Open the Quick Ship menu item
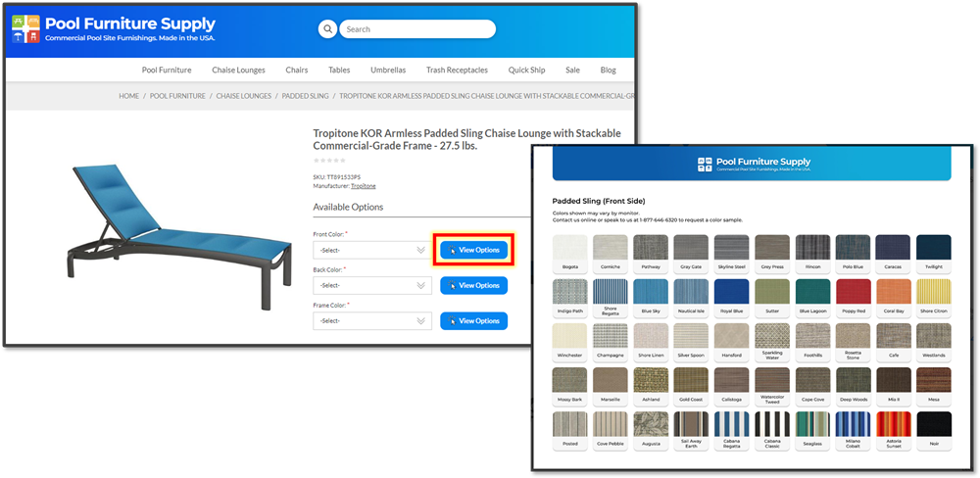The width and height of the screenshot is (980, 478). [527, 70]
